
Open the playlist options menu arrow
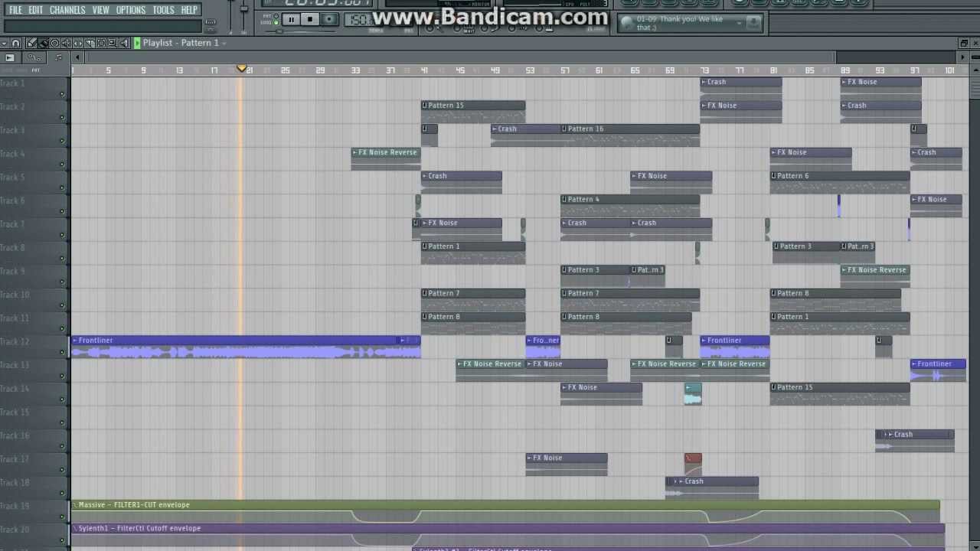[4, 44]
